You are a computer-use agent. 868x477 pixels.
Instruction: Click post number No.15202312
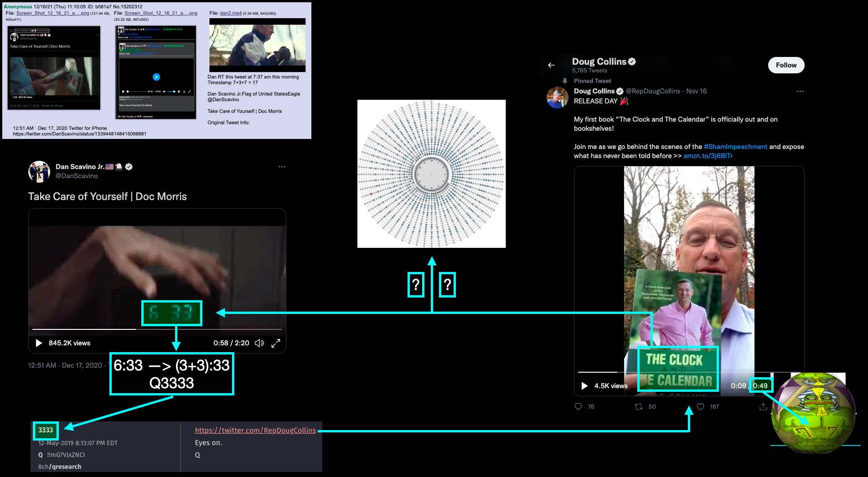point(128,7)
